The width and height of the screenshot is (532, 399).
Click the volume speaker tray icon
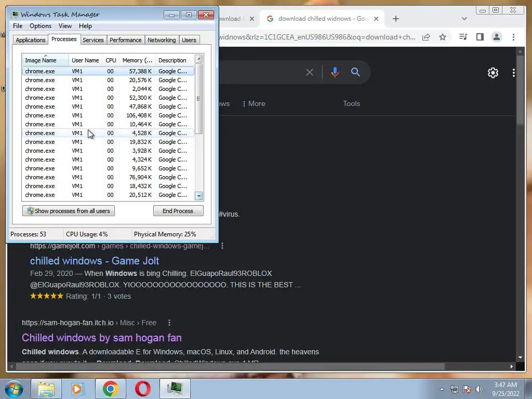pos(479,389)
